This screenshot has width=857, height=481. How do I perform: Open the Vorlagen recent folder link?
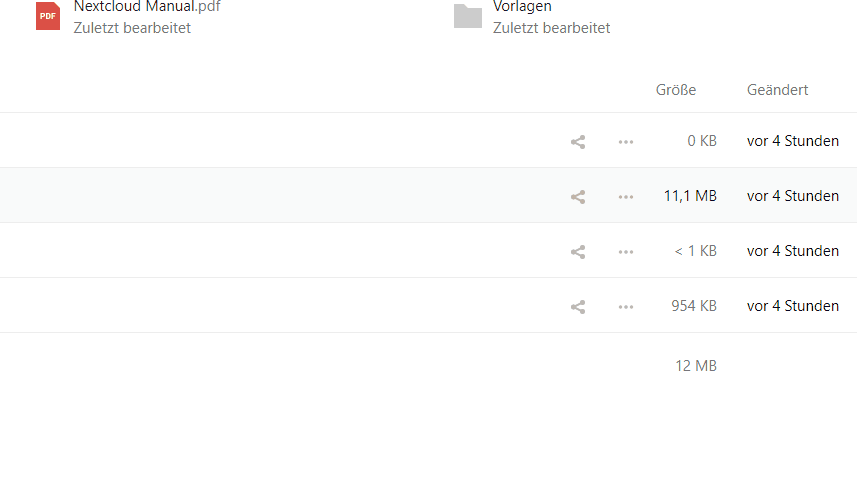point(522,7)
